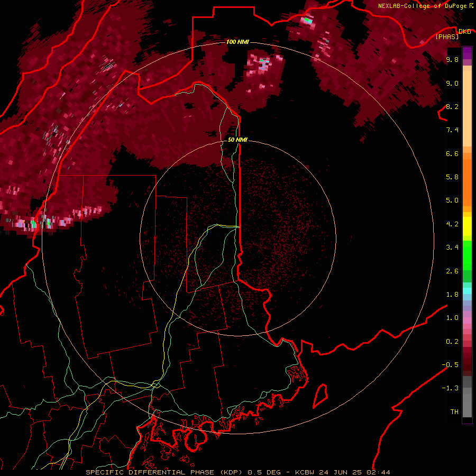Screen dimensions: 476x476
Task: Click the NEXLAB-College of DuPage label
Action: 422,6
